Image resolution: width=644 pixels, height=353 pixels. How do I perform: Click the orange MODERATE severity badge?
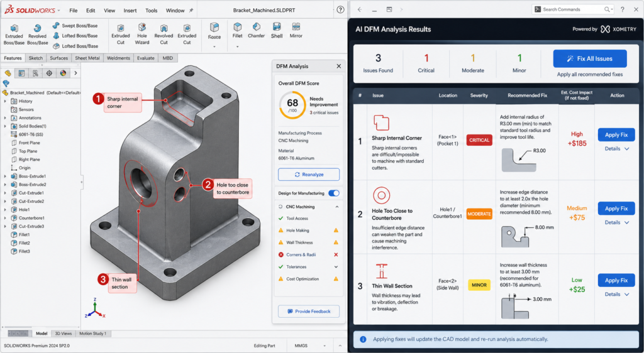tap(479, 214)
